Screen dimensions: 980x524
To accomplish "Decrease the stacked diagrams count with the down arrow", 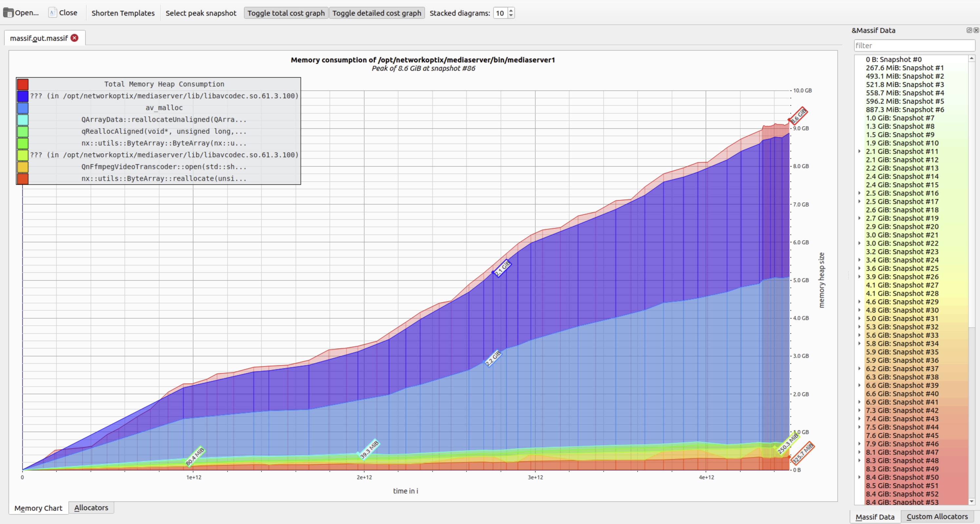I will click(511, 16).
